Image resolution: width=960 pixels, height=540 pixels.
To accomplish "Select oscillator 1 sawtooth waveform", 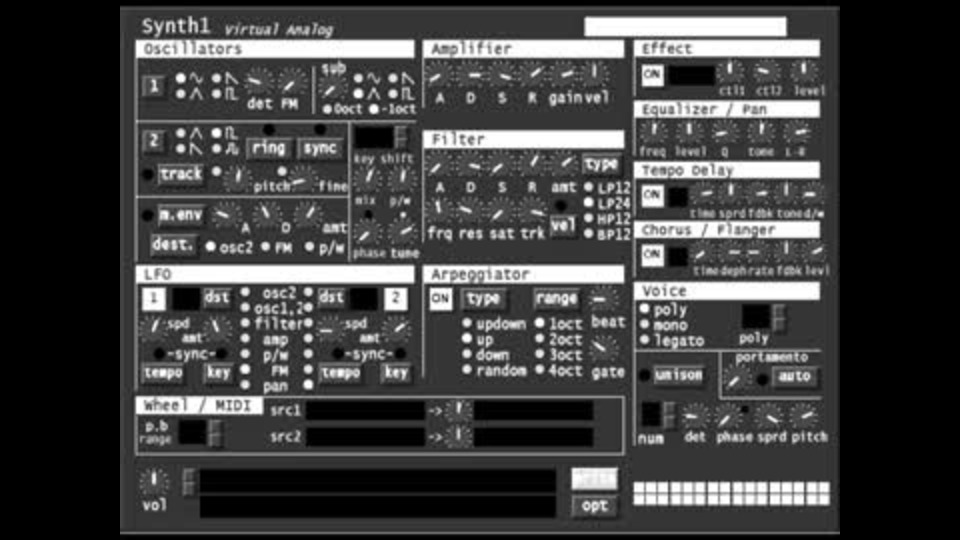I will click(x=217, y=78).
